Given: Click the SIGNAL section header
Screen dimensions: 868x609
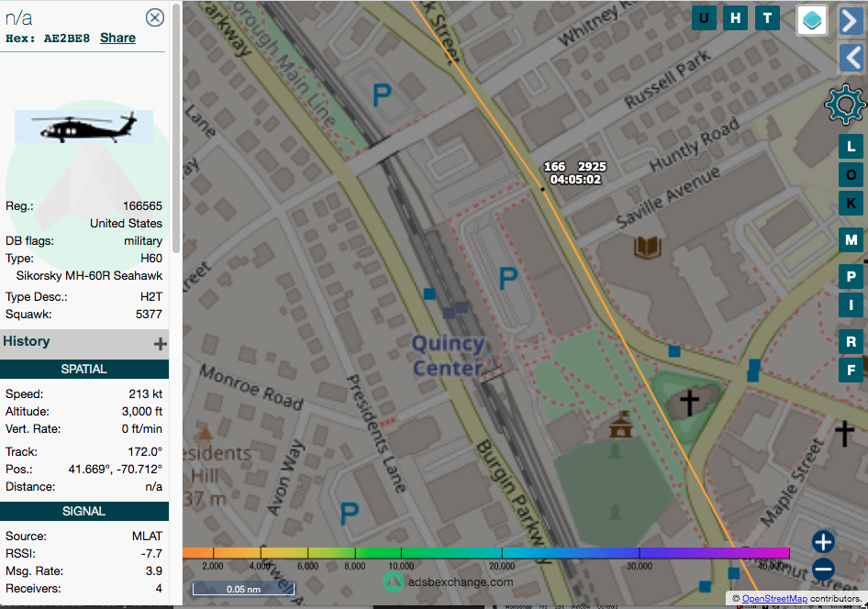Looking at the screenshot, I should pyautogui.click(x=84, y=511).
